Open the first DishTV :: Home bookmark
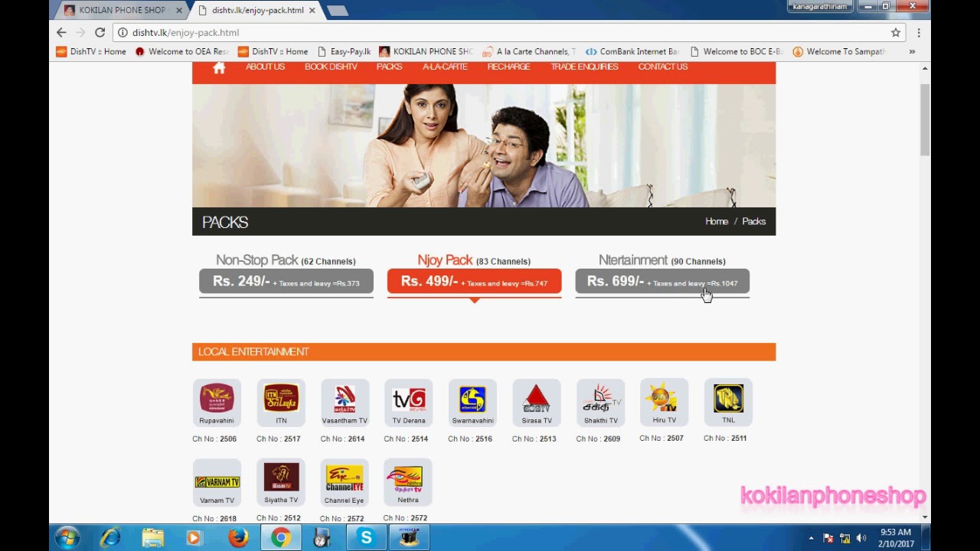Screen dimensions: 980x551 click(91, 51)
